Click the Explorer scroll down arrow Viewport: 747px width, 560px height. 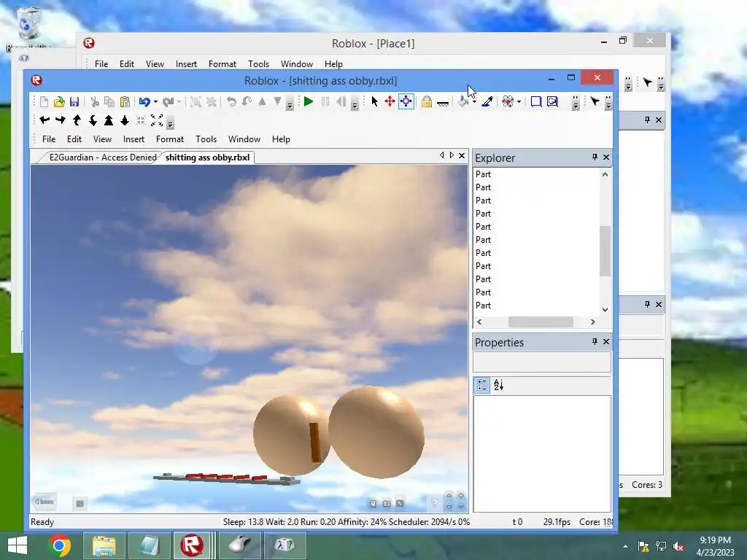(x=605, y=309)
